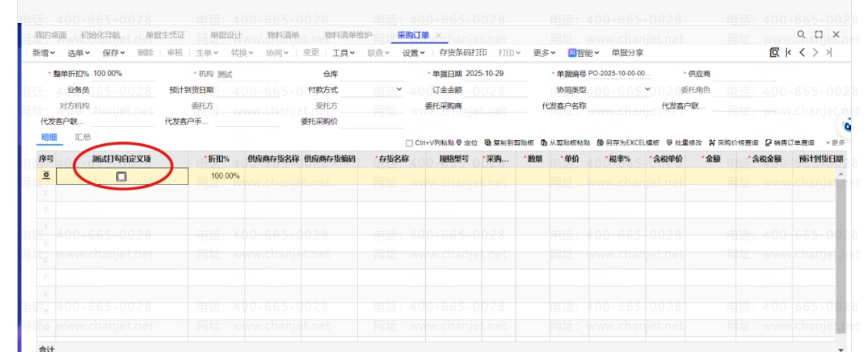Click the AI智能 badge icon
This screenshot has width=868, height=352.
point(572,53)
